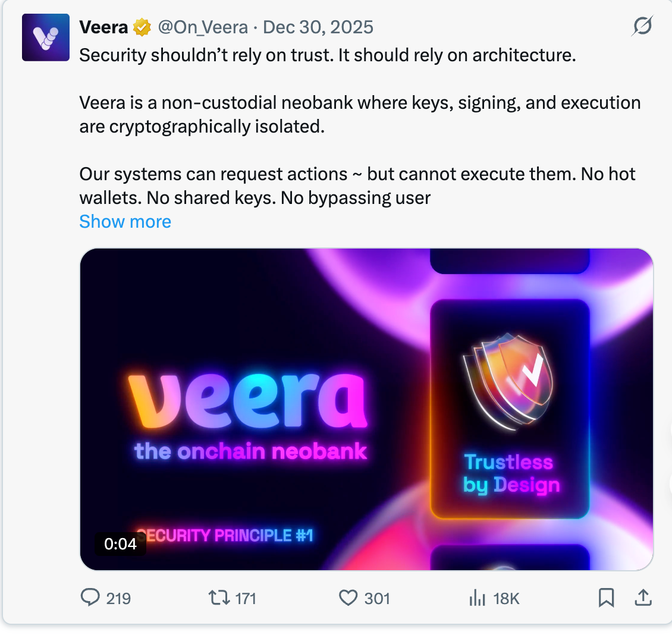Open the view analytics bar chart icon
The image size is (672, 635).
pyautogui.click(x=477, y=598)
